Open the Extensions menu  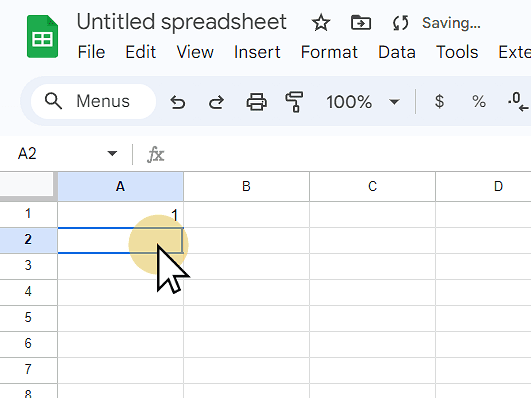[514, 52]
